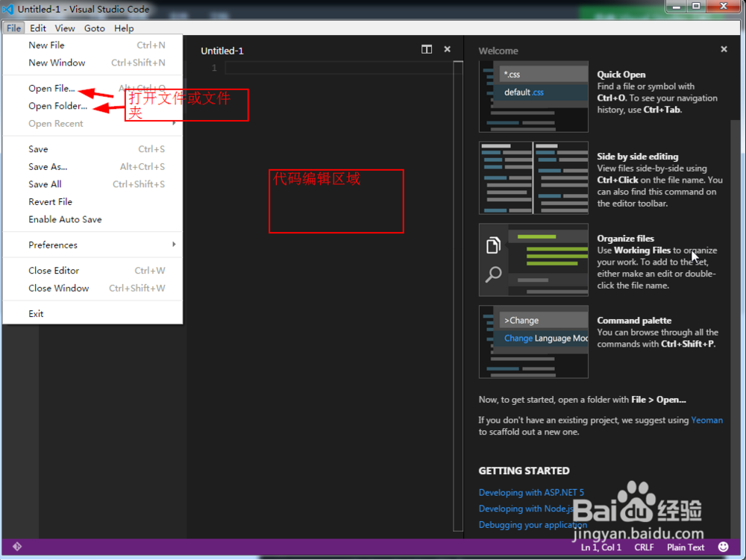Click the Yeoman link
The image size is (746, 560).
pos(706,421)
